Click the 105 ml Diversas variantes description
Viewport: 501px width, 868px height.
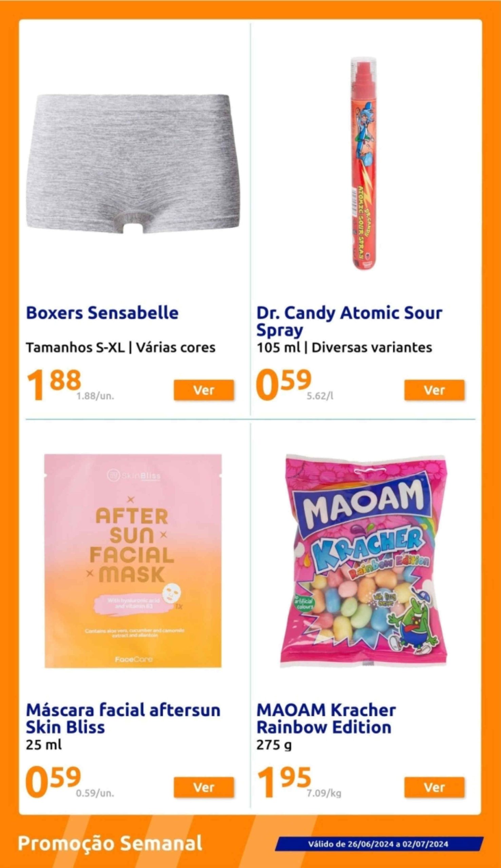(x=344, y=348)
